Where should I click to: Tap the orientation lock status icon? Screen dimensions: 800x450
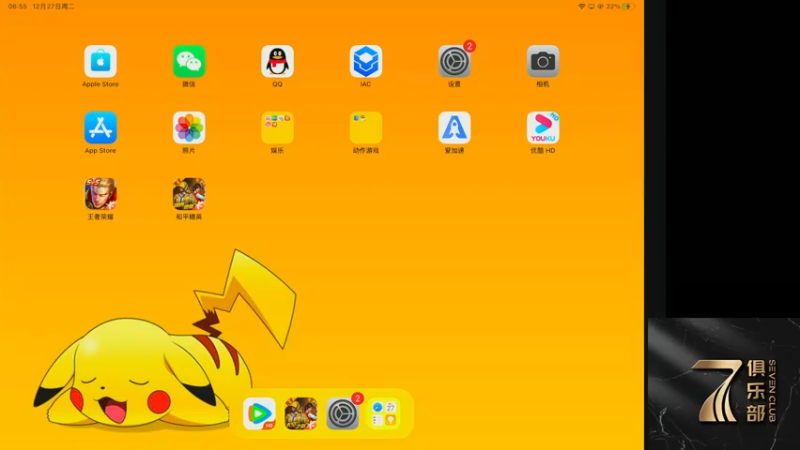point(601,7)
